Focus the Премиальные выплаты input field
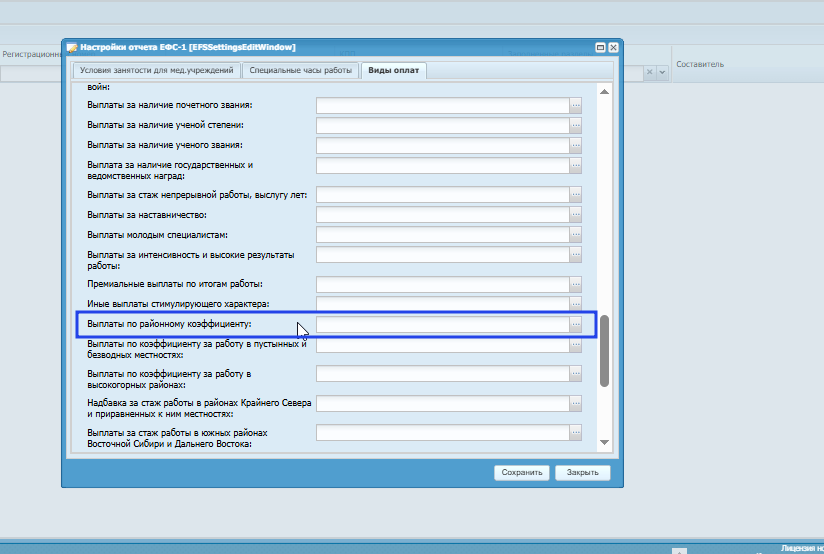Viewport: 824px width, 554px height. (x=443, y=284)
